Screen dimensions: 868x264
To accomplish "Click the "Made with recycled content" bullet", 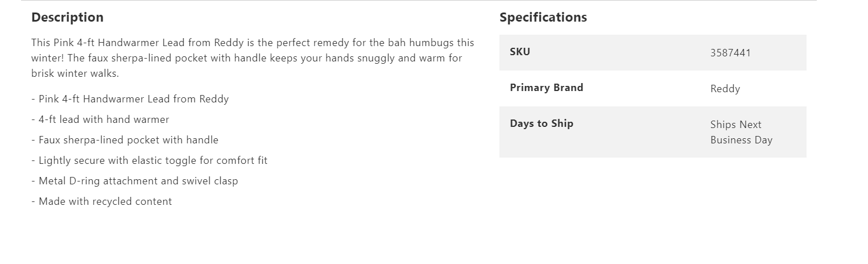I will (x=105, y=201).
